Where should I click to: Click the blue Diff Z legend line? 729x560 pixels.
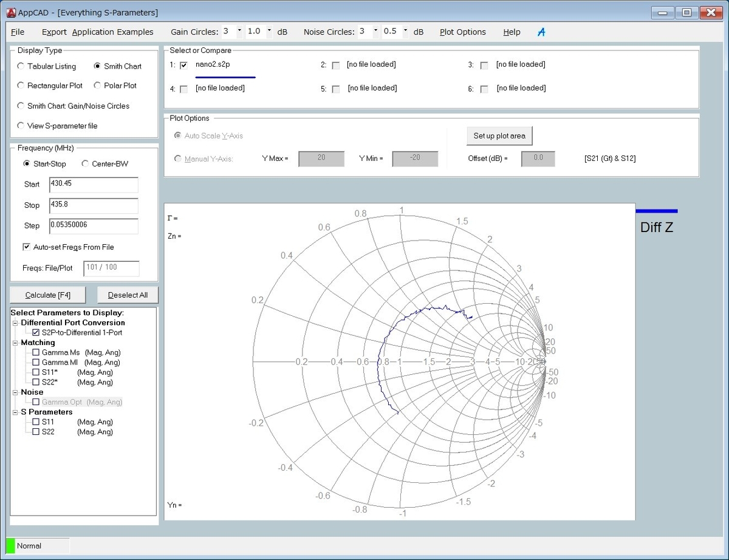tap(657, 211)
